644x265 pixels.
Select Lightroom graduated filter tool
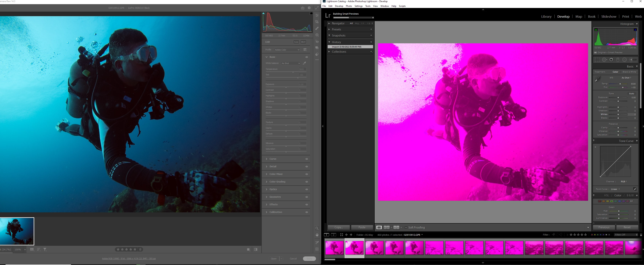pos(618,60)
